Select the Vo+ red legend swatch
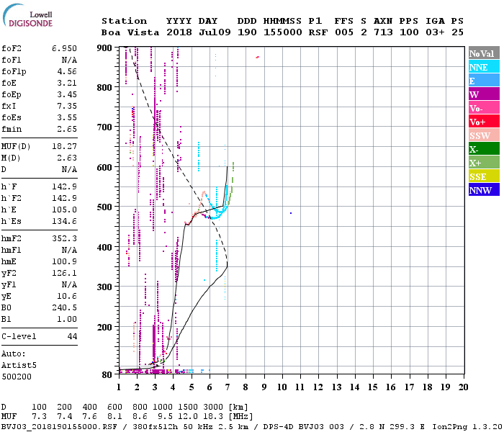 click(x=484, y=122)
